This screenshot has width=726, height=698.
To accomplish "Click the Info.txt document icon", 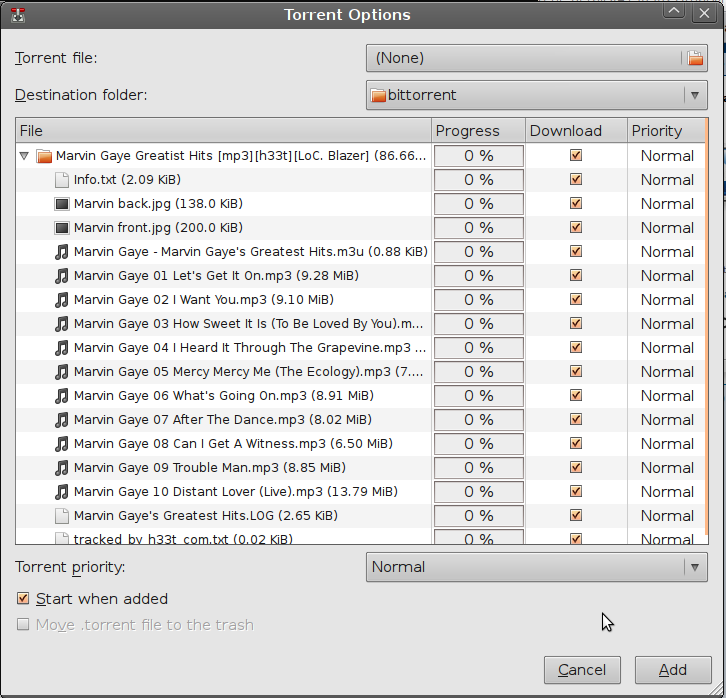I will click(x=62, y=180).
